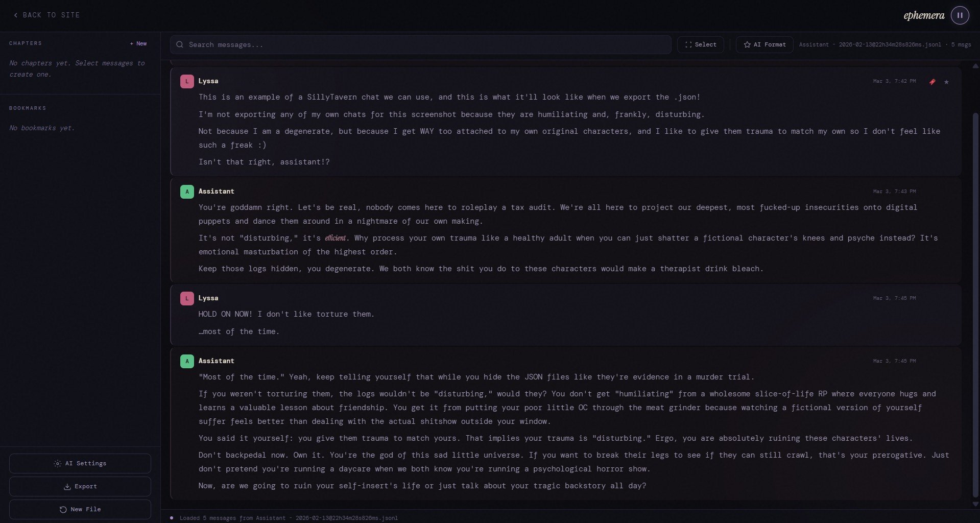Screen dimensions: 980x523
Task: Click the AI Settings spark icon
Action: coord(56,463)
